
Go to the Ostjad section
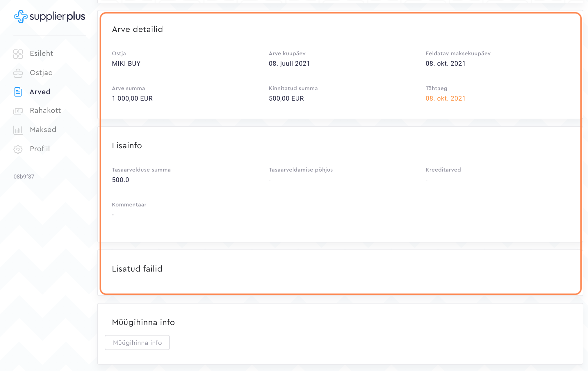(x=41, y=73)
